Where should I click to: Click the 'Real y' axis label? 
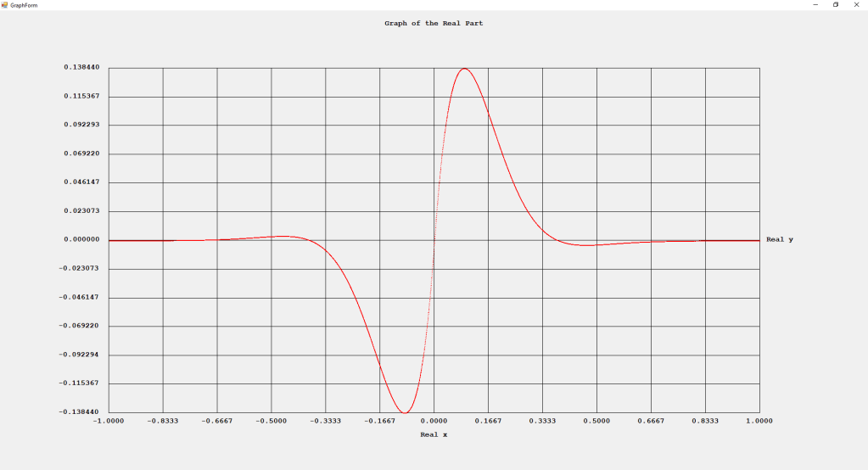point(780,240)
